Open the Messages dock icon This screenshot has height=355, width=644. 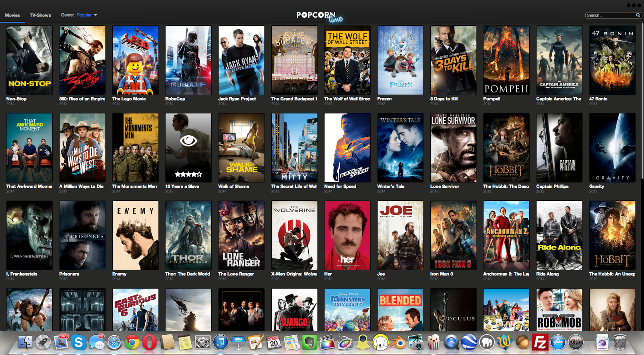(x=96, y=343)
